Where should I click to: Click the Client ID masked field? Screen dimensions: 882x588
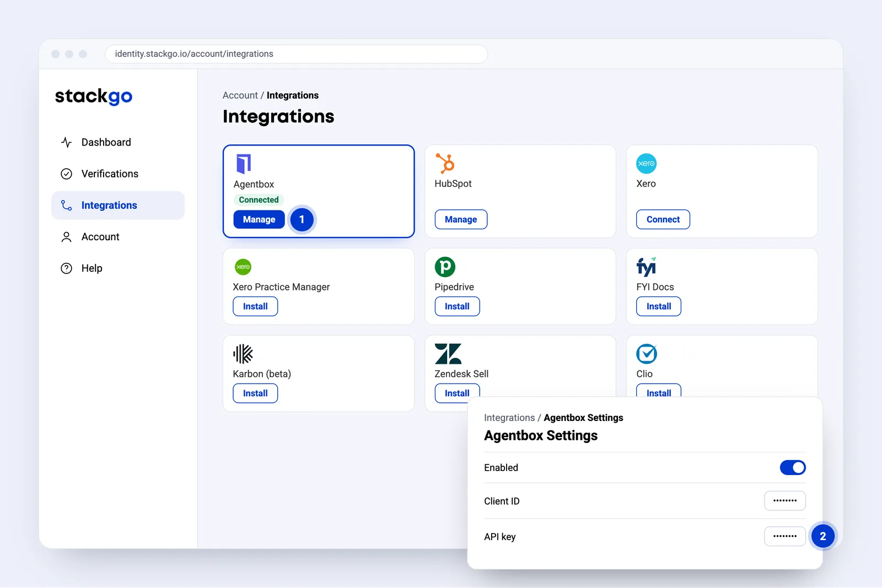785,501
